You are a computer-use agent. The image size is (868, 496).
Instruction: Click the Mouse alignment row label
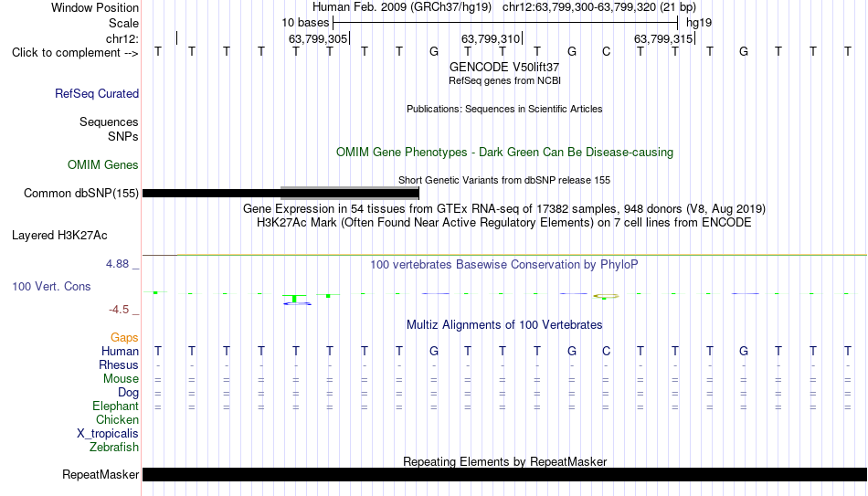click(x=121, y=379)
